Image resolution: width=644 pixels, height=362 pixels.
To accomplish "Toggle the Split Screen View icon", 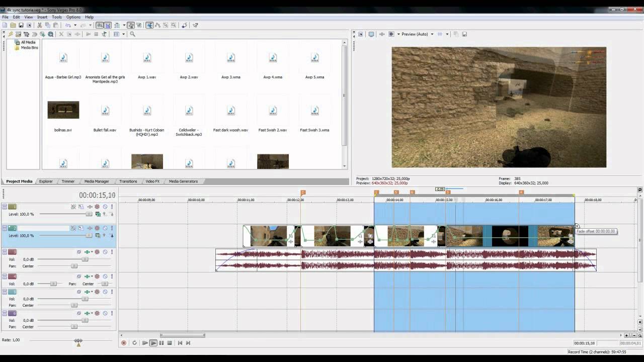I will point(391,34).
